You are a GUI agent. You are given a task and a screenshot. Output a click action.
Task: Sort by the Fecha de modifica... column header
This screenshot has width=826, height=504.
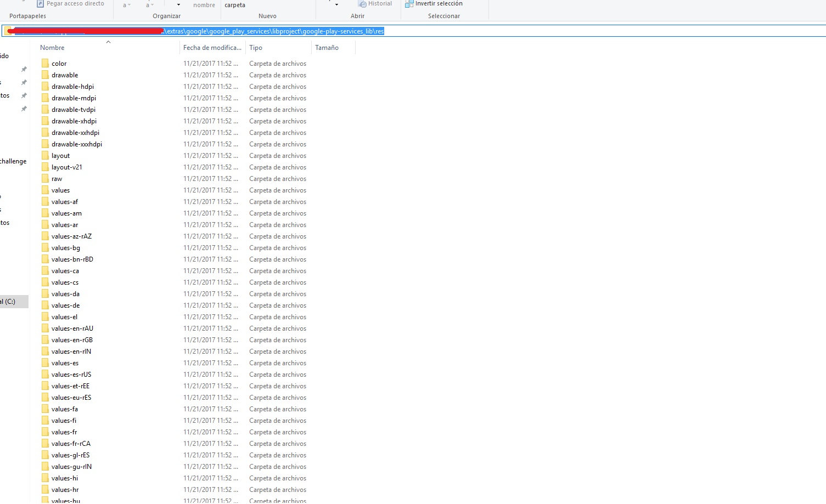(212, 48)
